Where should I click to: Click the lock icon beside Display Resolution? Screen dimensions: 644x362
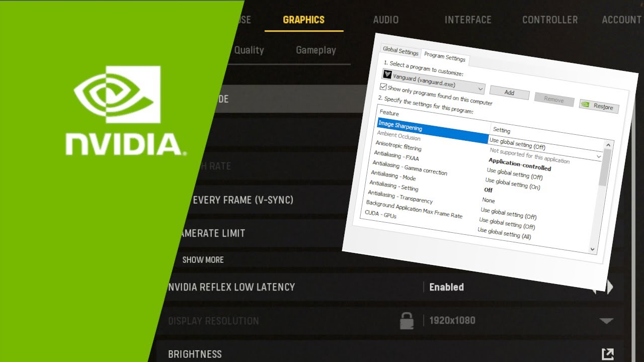(x=407, y=320)
